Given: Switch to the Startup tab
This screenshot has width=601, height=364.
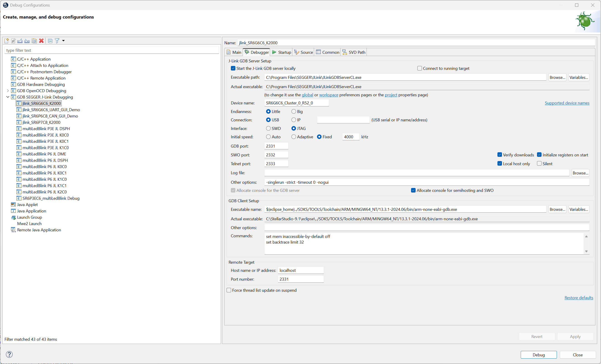Looking at the screenshot, I should [282, 52].
